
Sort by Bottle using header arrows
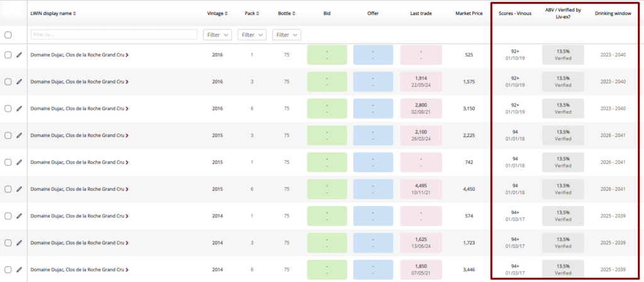point(293,14)
